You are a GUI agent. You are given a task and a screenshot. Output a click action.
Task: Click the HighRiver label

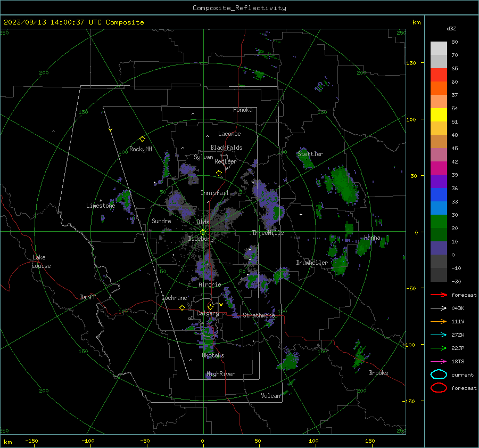coord(221,374)
